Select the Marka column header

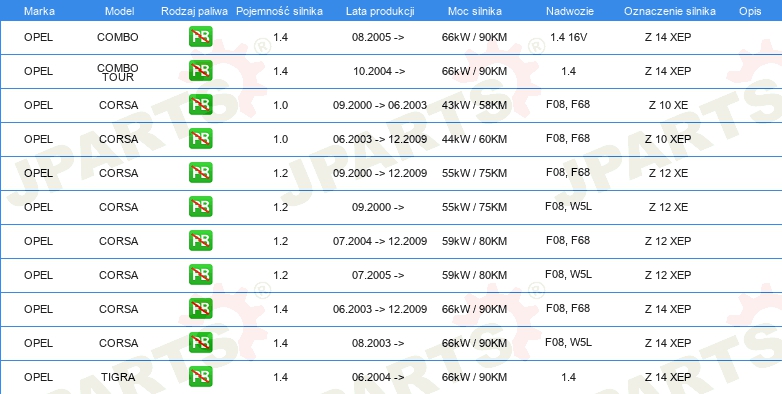click(39, 11)
